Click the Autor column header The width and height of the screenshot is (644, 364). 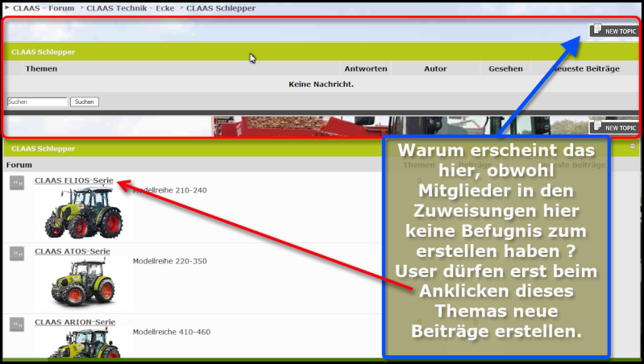click(435, 68)
